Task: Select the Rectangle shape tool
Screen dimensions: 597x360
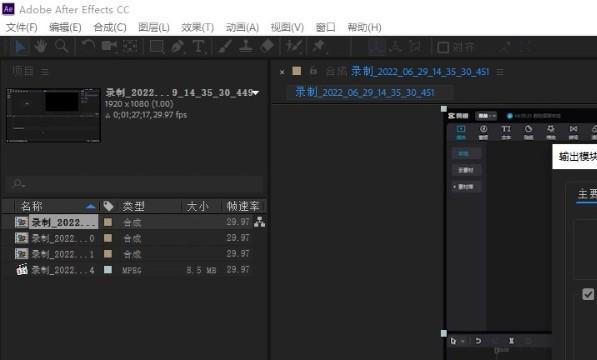Action: 157,47
